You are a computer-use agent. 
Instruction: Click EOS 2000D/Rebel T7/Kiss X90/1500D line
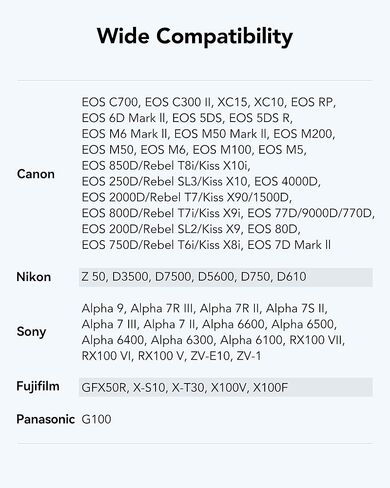pyautogui.click(x=186, y=197)
